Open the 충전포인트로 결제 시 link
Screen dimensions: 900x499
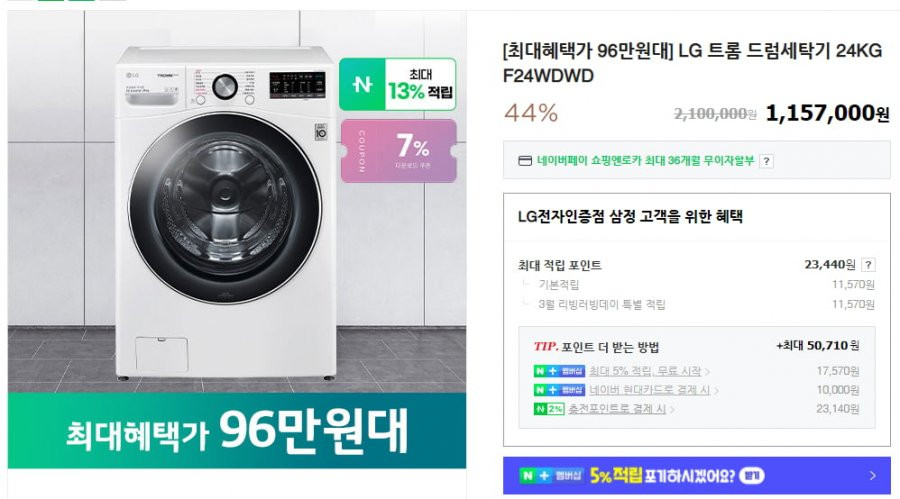pos(617,409)
